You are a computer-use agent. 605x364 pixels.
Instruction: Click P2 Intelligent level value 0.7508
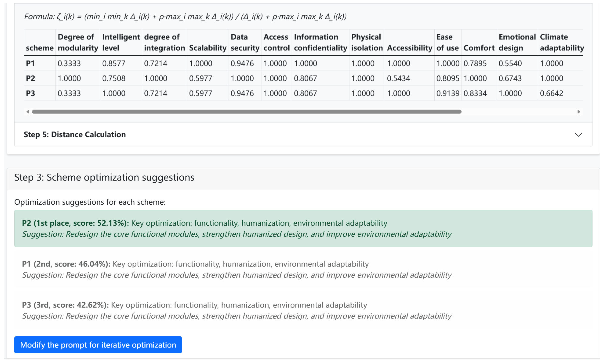click(114, 78)
